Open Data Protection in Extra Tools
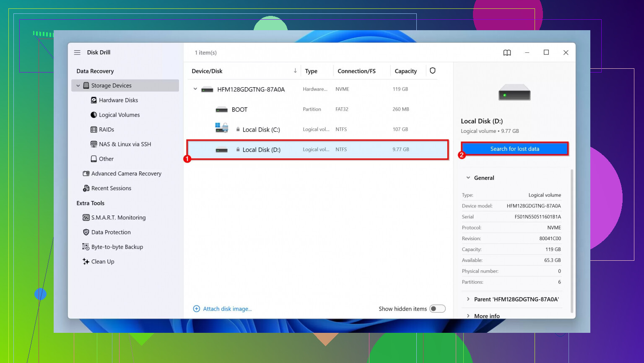Viewport: 644px width, 363px height. coord(111,232)
